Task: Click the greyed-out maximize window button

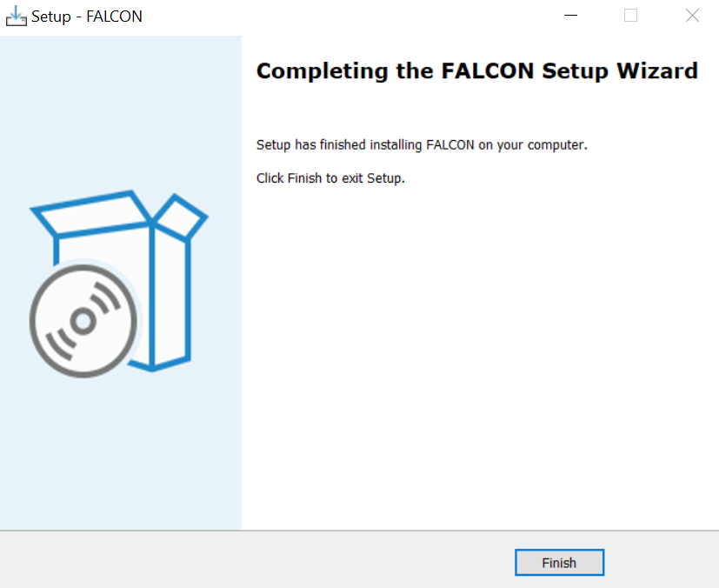Action: [x=630, y=16]
